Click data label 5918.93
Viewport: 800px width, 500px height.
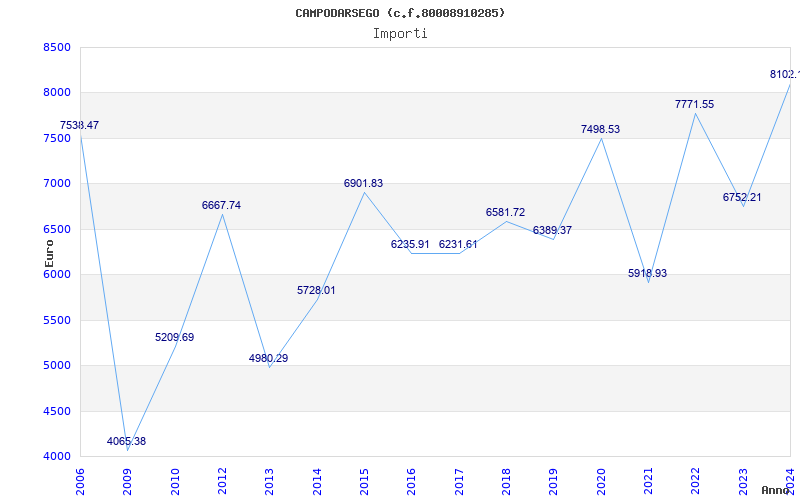point(647,273)
